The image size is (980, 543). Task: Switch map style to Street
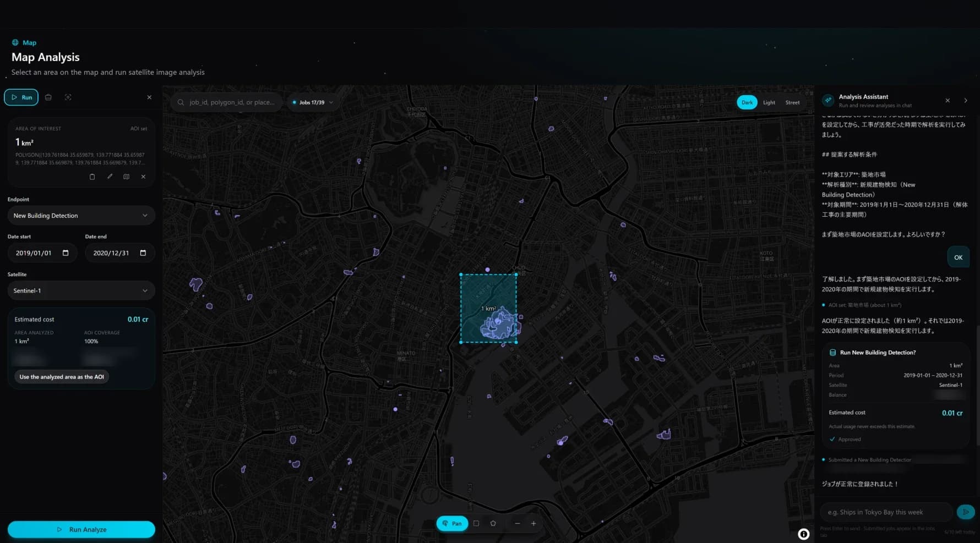point(792,102)
